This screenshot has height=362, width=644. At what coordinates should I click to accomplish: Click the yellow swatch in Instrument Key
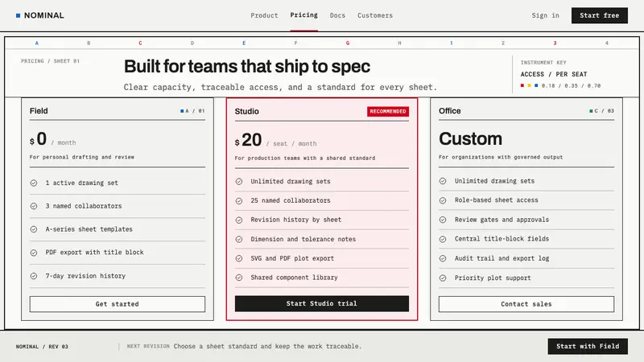point(530,86)
